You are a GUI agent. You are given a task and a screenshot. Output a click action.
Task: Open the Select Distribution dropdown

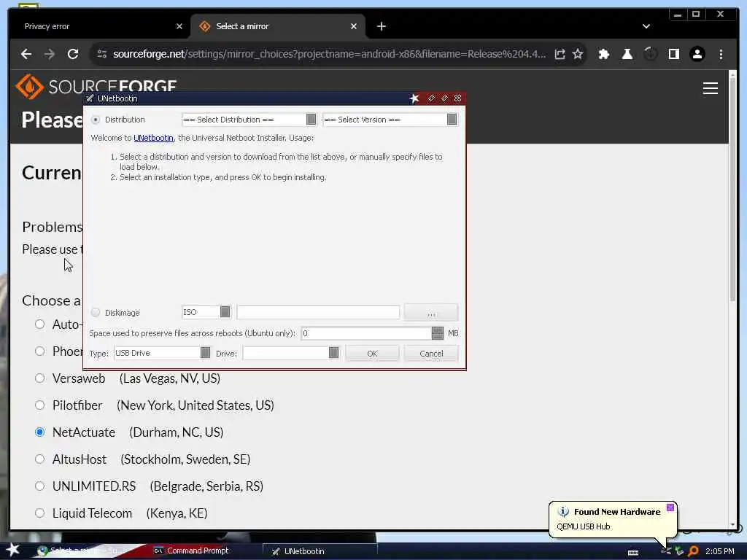click(249, 120)
